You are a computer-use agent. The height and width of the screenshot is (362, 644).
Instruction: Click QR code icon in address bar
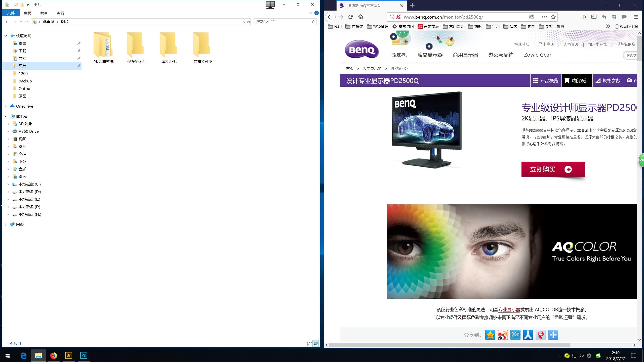point(531,17)
